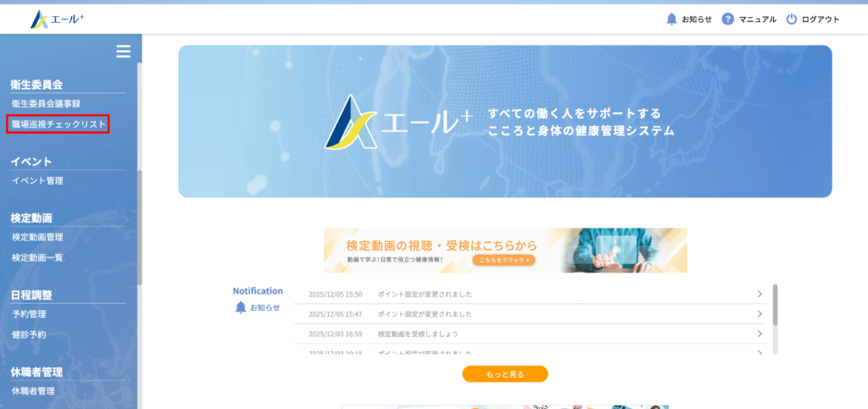Click the Notification bell icon beside お知らせ
The image size is (868, 409).
tap(241, 307)
